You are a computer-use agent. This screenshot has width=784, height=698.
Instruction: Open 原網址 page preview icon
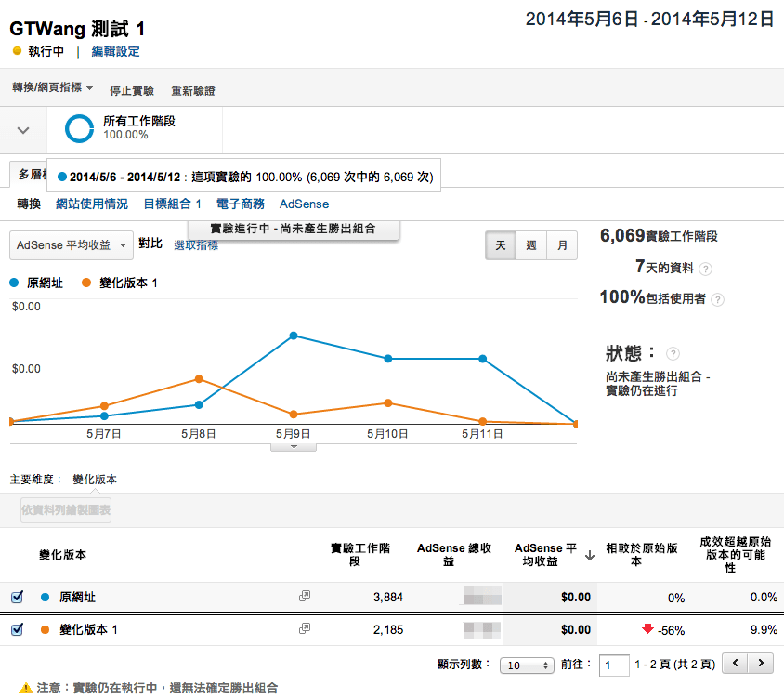point(304,597)
